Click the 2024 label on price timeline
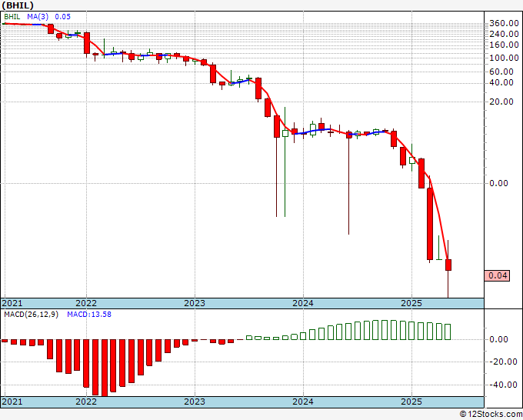This screenshot has height=420, width=523. tap(303, 303)
